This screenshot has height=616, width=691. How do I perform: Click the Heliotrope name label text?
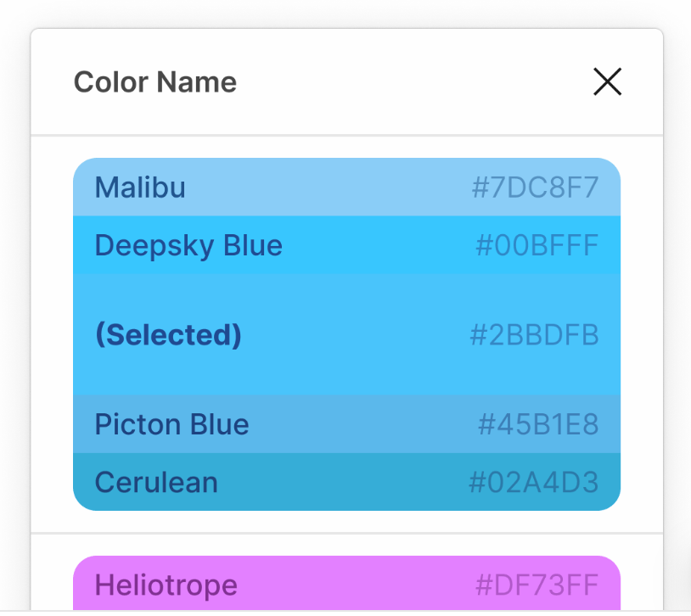click(x=166, y=585)
